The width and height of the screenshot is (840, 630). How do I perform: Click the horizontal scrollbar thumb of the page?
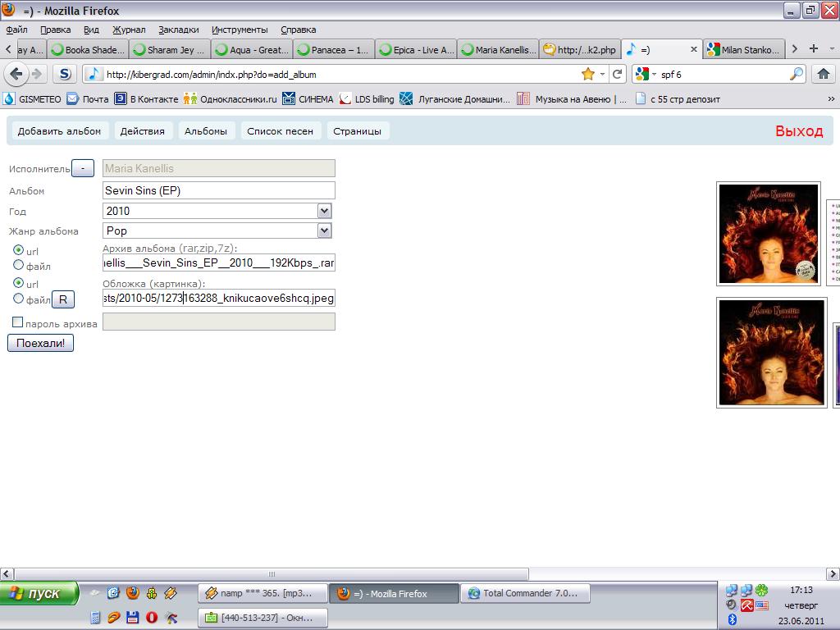point(272,573)
